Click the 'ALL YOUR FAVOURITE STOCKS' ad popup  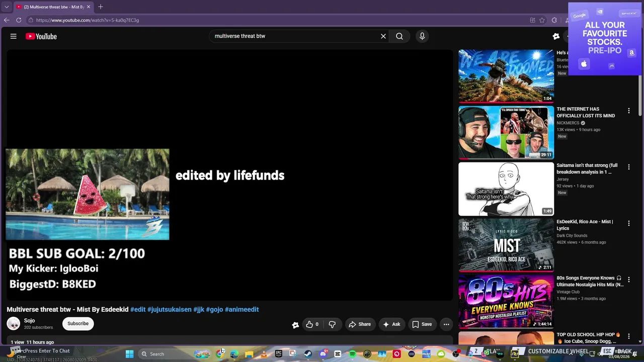[x=605, y=39]
